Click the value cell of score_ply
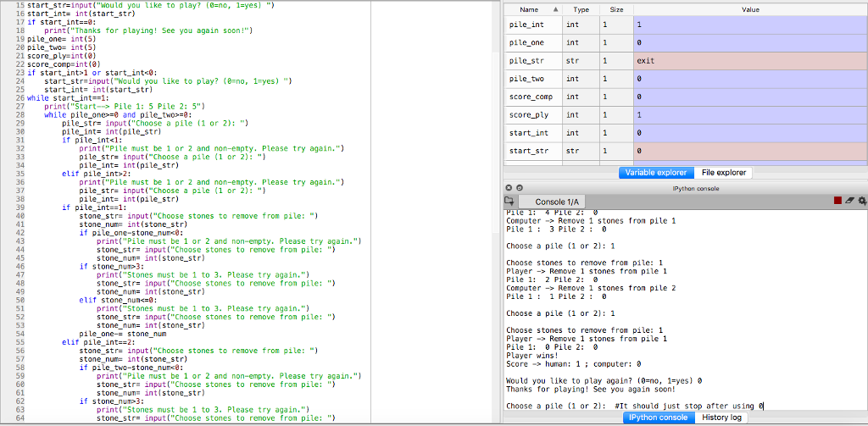Screen dimensions: 868x426 click(750, 115)
